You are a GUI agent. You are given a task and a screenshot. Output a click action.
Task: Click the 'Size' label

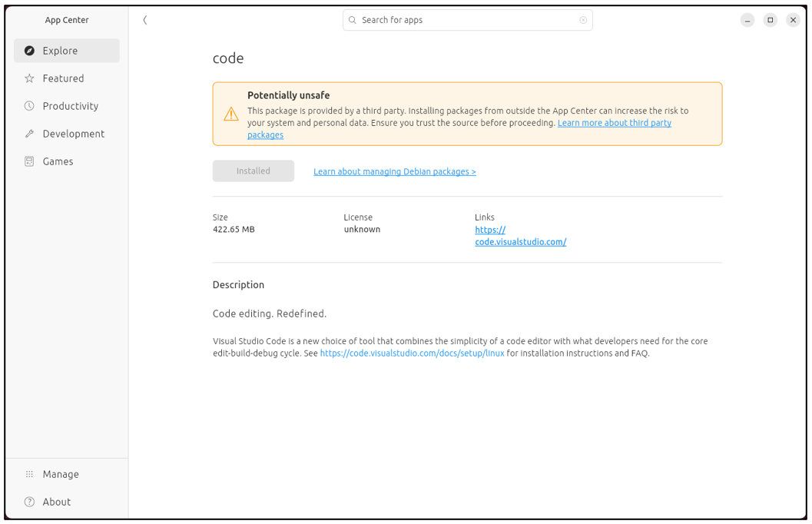coord(220,217)
